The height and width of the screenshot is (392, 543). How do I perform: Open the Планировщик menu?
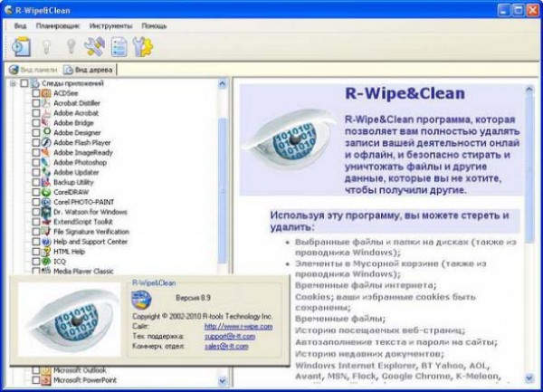point(58,26)
